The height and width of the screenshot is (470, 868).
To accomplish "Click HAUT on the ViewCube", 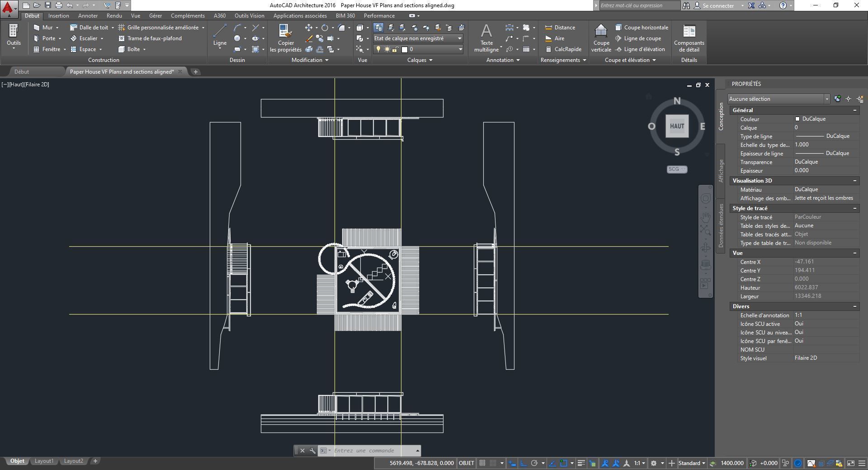I will coord(677,126).
